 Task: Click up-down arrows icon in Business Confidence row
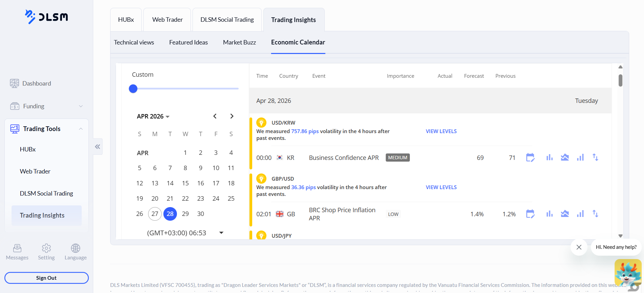[595, 157]
